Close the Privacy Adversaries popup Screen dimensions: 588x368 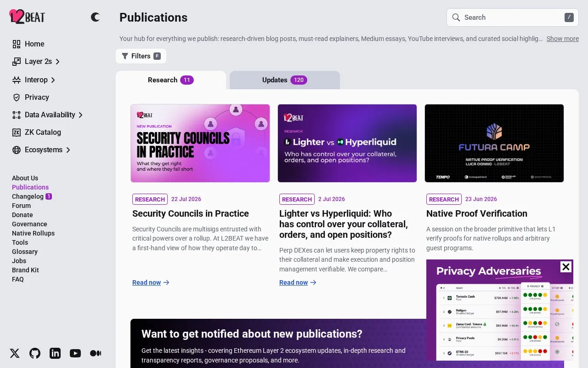click(566, 267)
